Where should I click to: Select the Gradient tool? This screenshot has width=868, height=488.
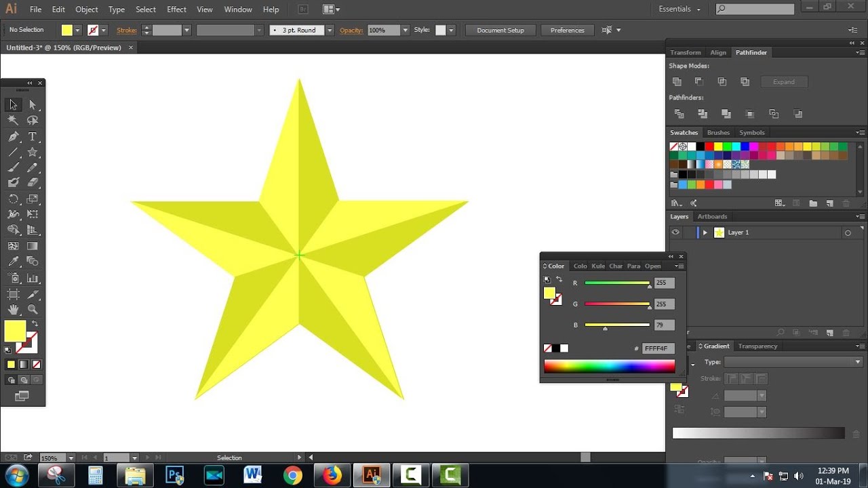pos(33,246)
